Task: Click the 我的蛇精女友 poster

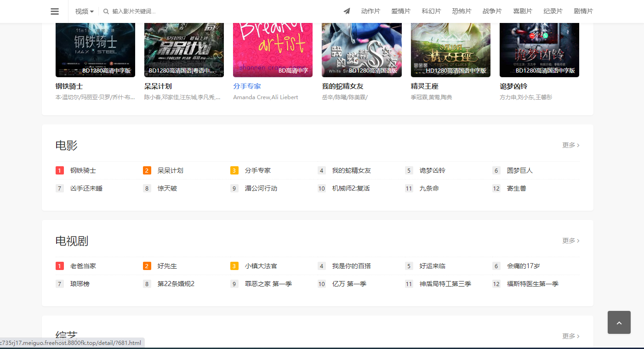Action: [362, 50]
